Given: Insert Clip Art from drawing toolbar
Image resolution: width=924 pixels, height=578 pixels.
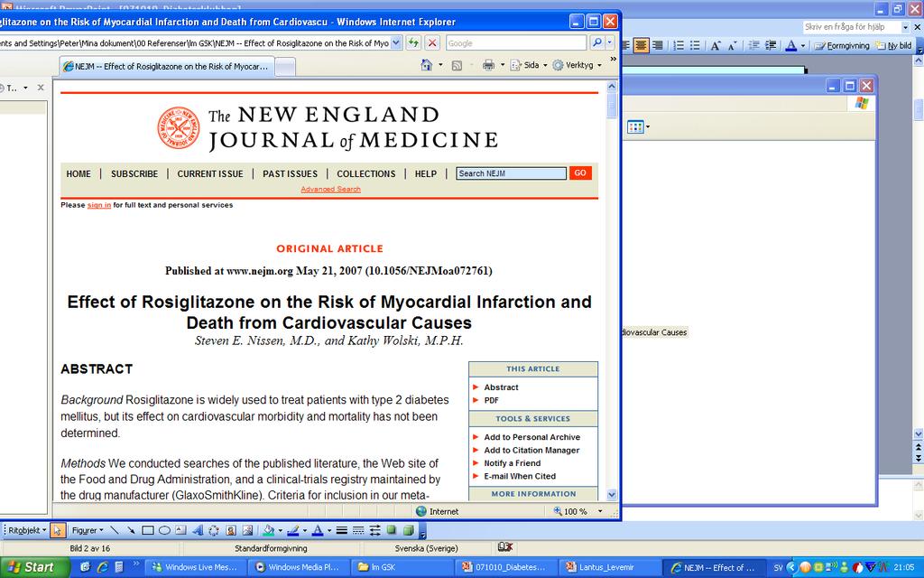Looking at the screenshot, I should point(231,530).
